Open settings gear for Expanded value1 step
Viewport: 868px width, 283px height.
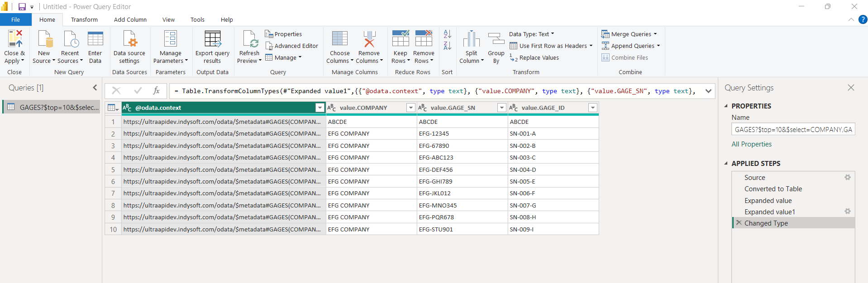(x=848, y=212)
